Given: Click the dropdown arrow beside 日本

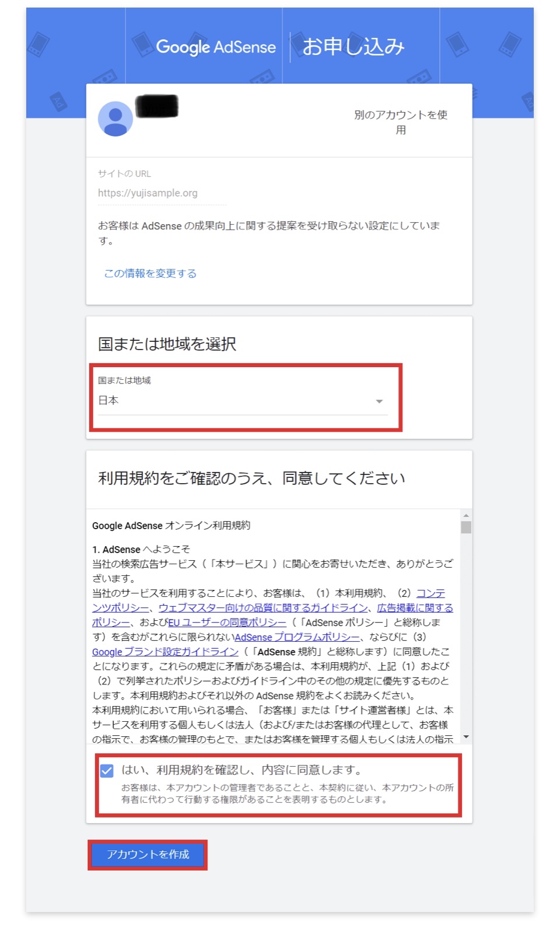Looking at the screenshot, I should [x=379, y=401].
